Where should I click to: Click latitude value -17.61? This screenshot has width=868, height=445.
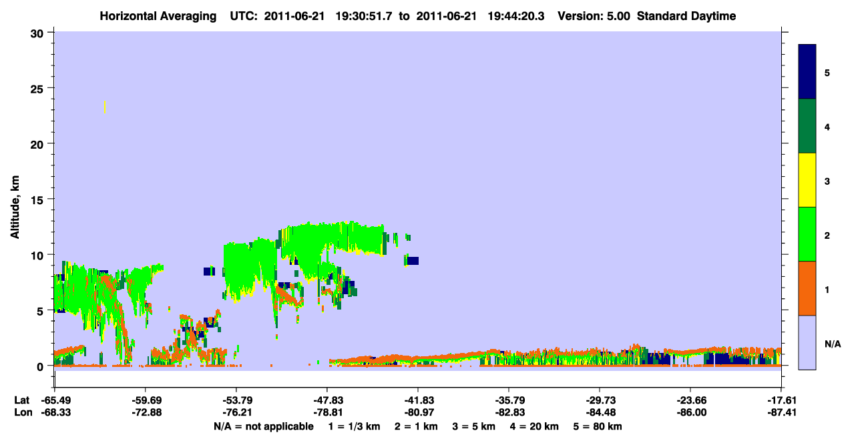point(781,400)
